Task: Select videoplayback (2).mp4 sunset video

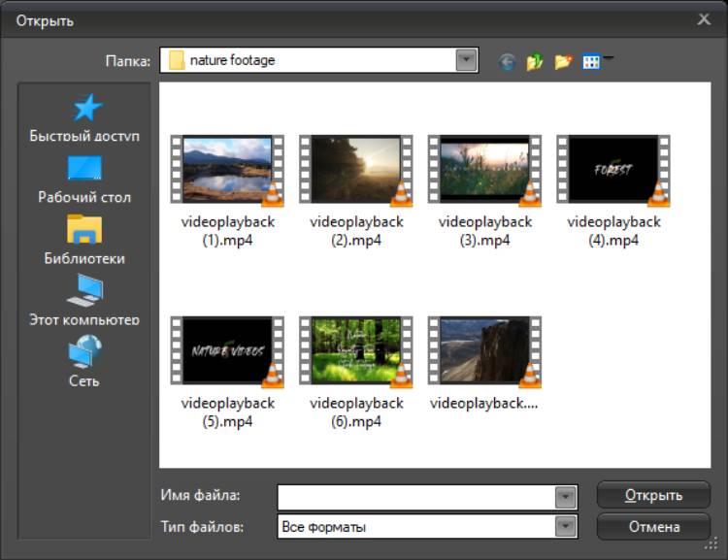Action: [355, 171]
